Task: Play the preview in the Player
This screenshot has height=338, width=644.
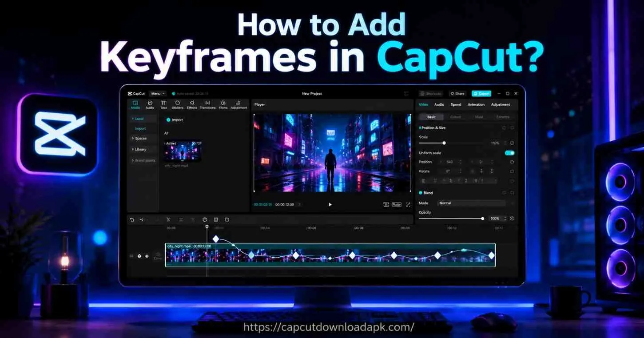Action: click(330, 204)
